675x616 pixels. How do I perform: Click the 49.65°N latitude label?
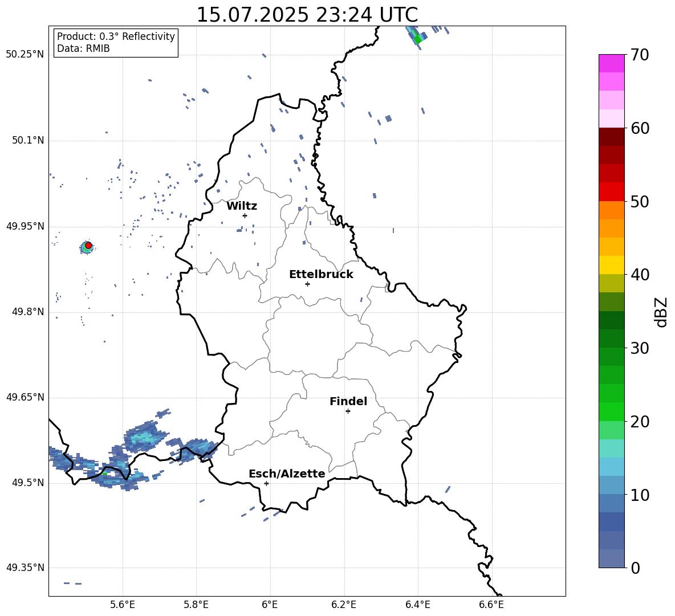coord(25,397)
